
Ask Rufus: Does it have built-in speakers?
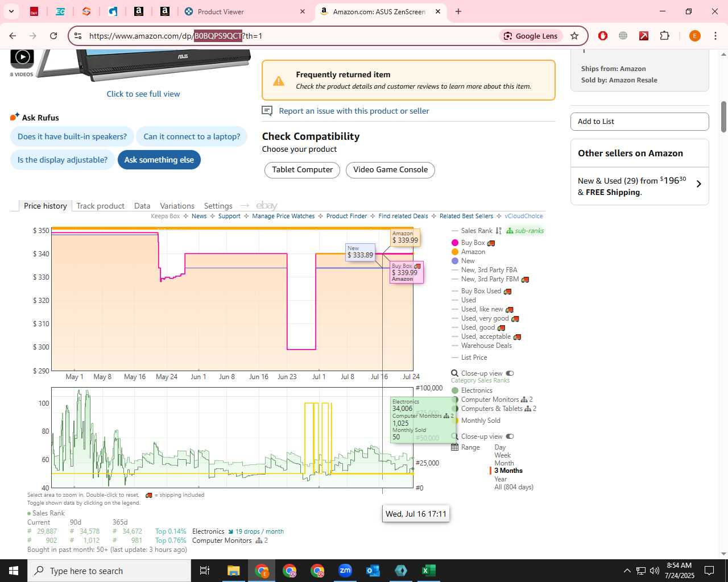72,136
